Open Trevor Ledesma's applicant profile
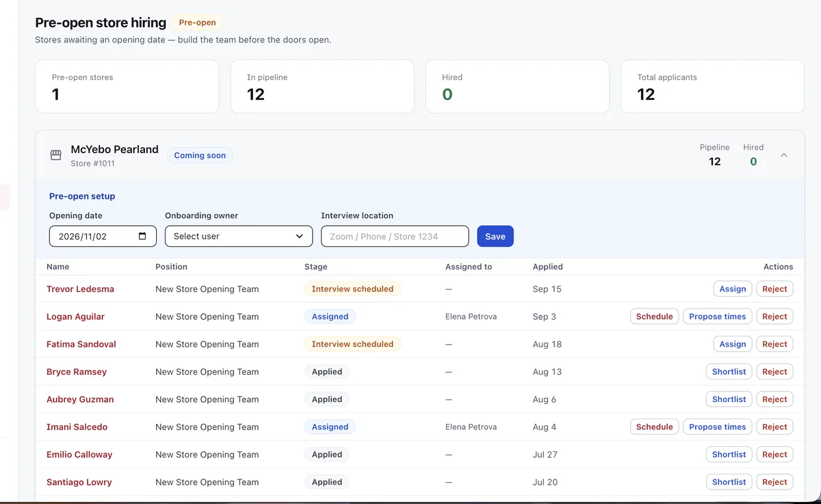Viewport: 821px width, 504px height. [80, 289]
